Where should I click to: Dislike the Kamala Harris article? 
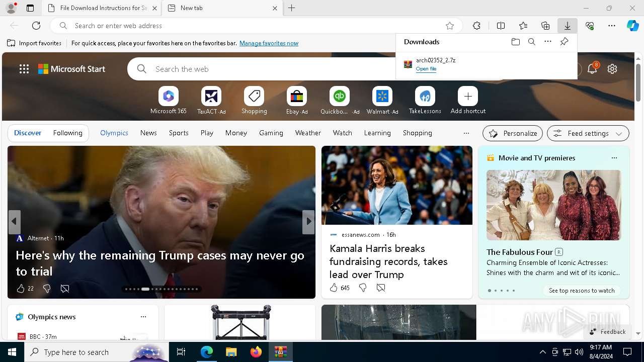[x=363, y=288]
